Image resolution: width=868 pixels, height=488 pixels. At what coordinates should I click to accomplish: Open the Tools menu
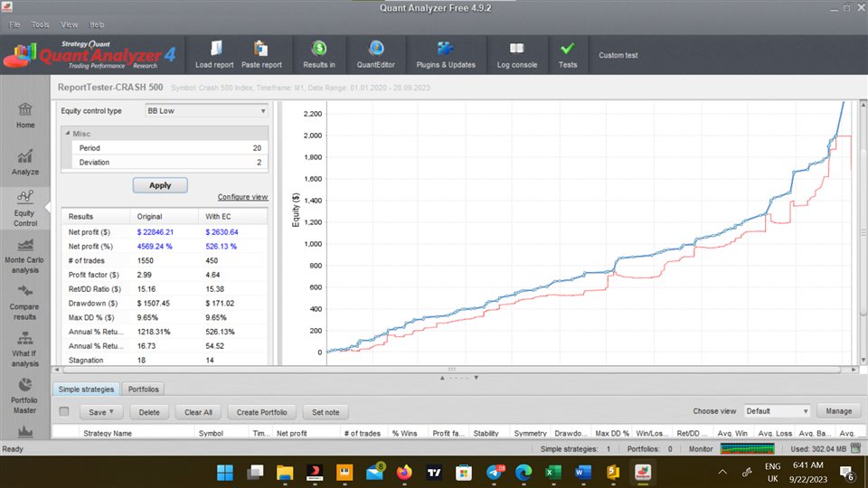pos(40,24)
